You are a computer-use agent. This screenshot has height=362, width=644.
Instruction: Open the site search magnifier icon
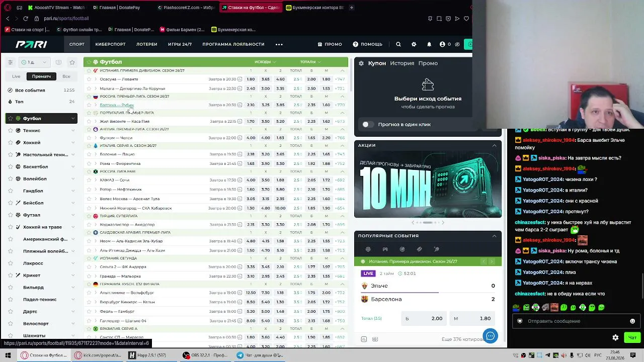coord(398,44)
